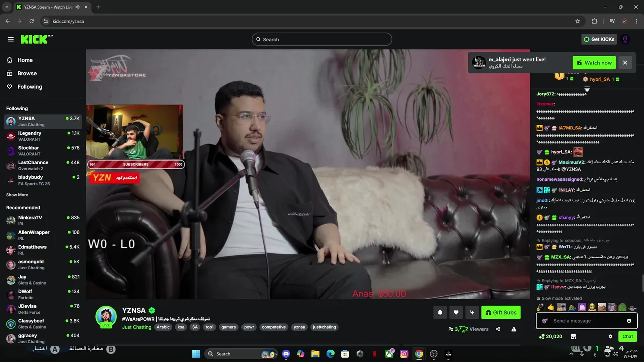Screen dimensions: 644x362
Task: Click the Gift Subs button
Action: point(501,313)
